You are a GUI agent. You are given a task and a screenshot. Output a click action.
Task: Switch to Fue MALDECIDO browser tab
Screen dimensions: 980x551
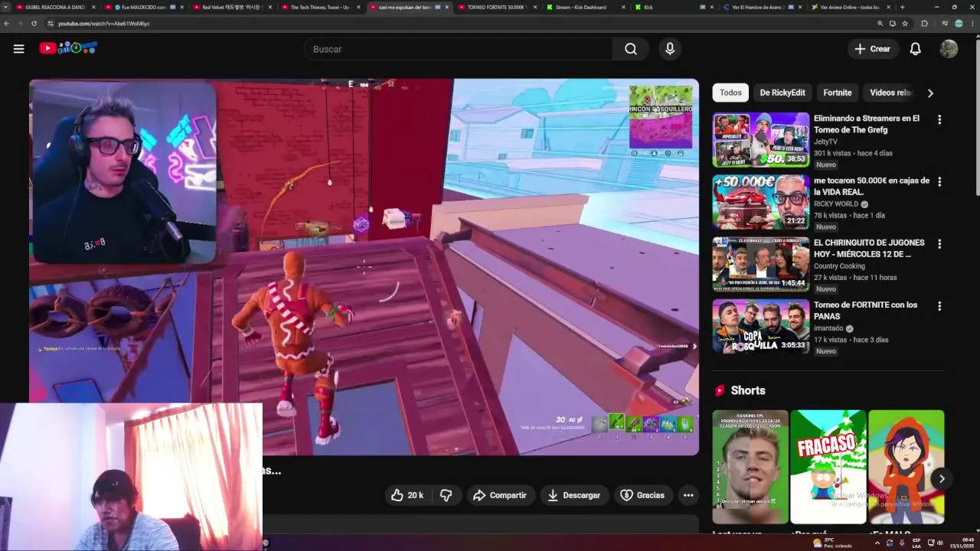[x=144, y=7]
